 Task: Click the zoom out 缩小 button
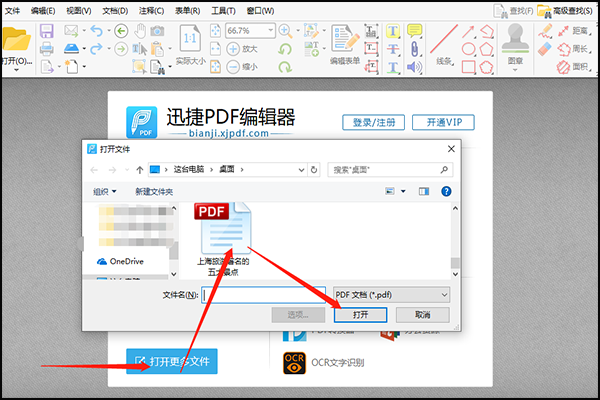click(x=242, y=67)
